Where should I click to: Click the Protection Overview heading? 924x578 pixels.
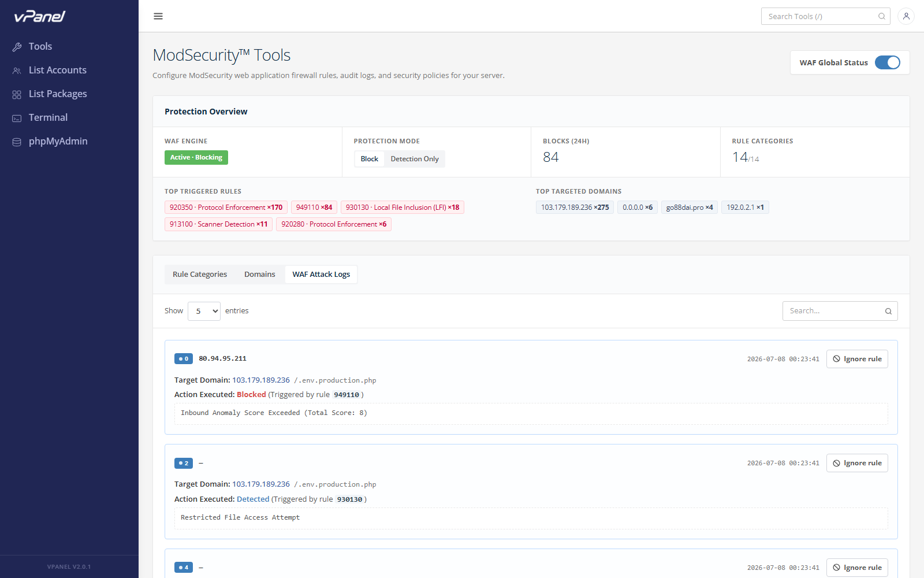[206, 112]
